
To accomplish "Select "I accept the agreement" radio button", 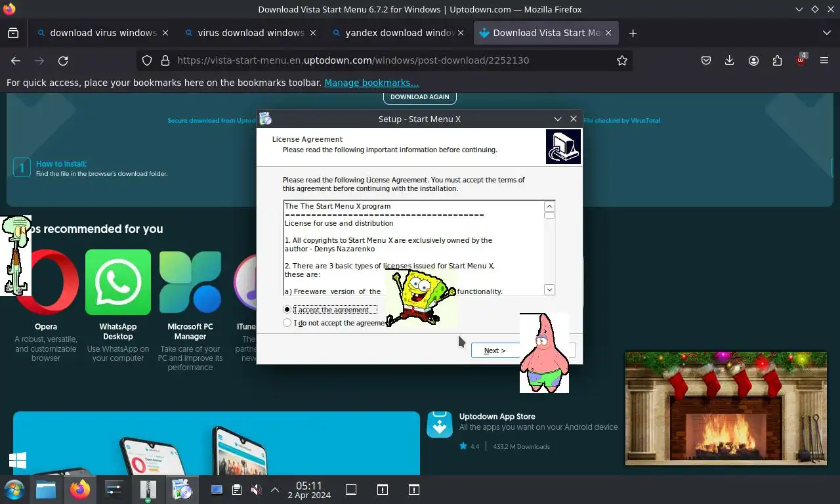I will (287, 310).
